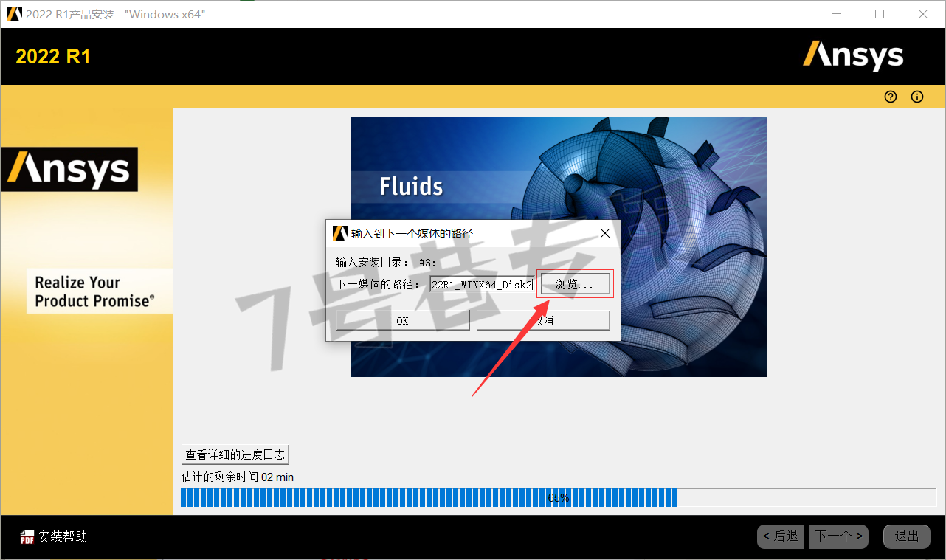
Task: Click the blue installation progress bar
Action: tap(559, 498)
